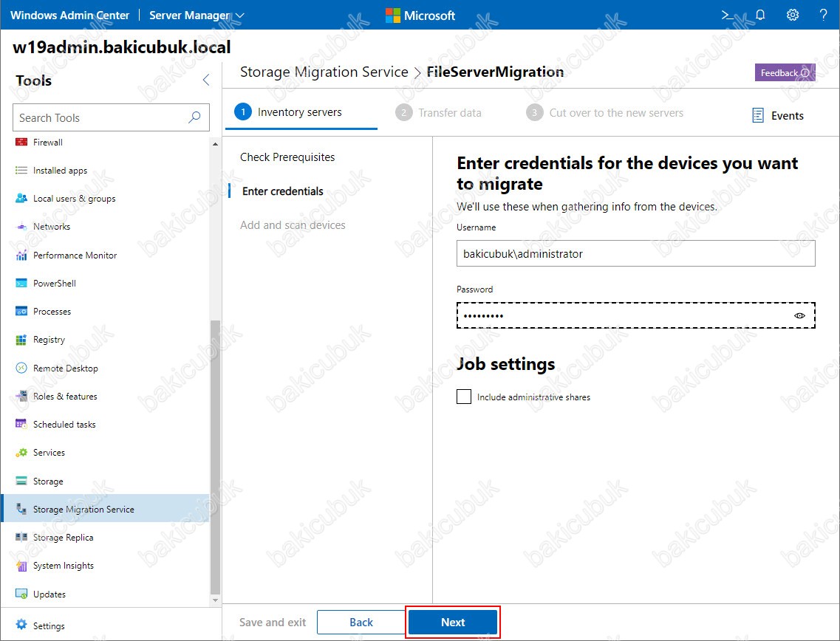Image resolution: width=840 pixels, height=641 pixels.
Task: Open the PowerShell console icon in header
Action: coord(728,15)
